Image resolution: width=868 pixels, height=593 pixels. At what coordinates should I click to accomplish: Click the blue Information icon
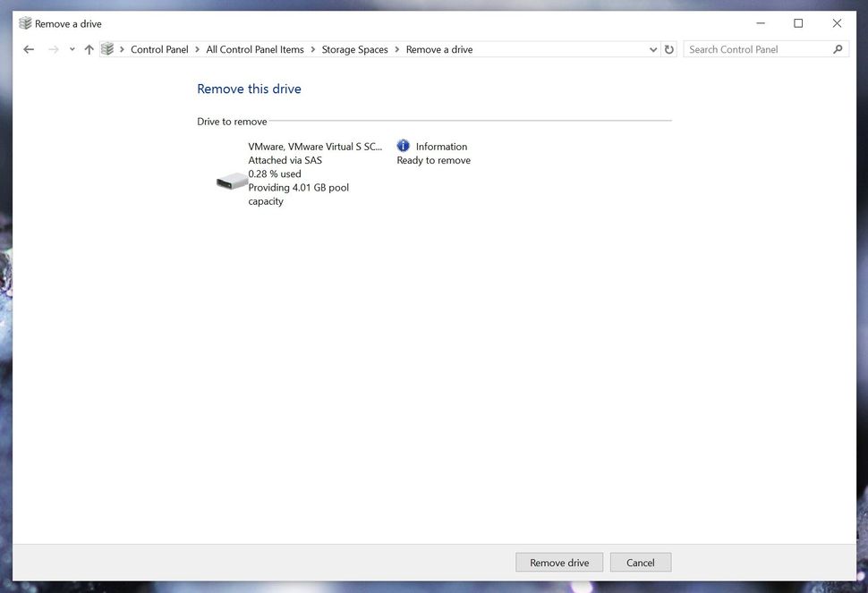[403, 145]
